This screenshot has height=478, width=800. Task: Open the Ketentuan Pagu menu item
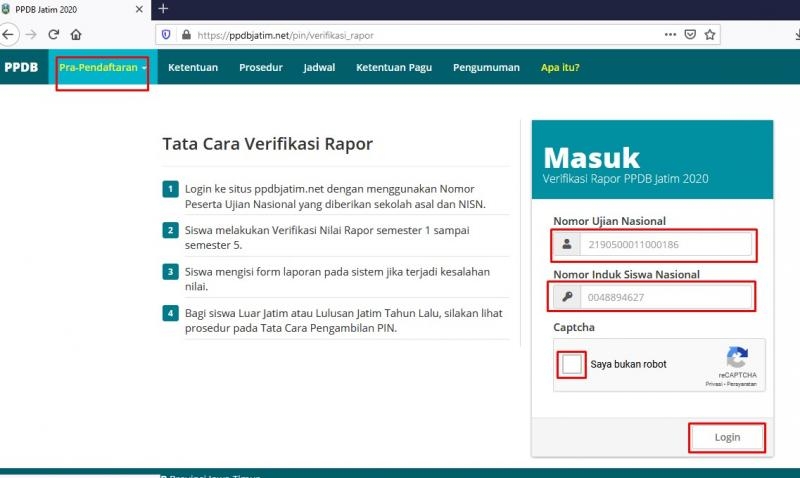(x=394, y=67)
